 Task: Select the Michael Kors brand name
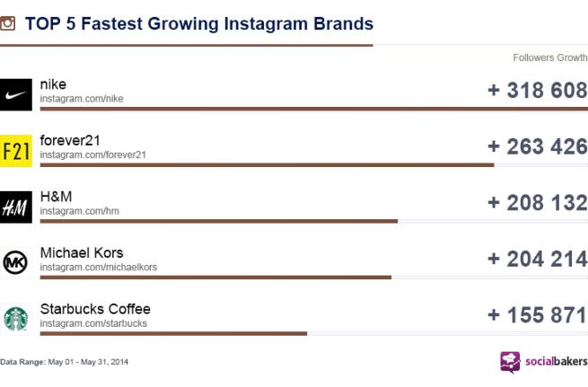coord(82,252)
